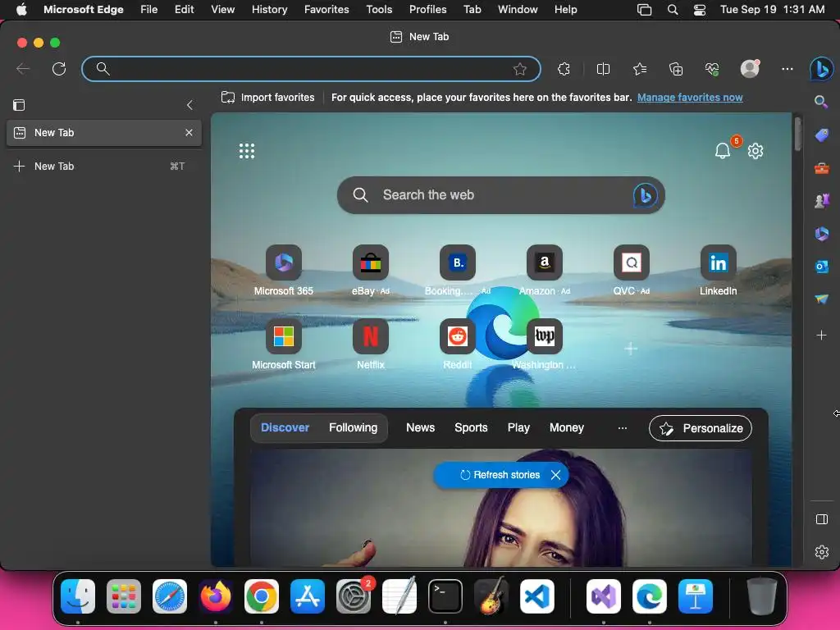This screenshot has height=630, width=840.
Task: Close the New Tab tab
Action: tap(189, 132)
